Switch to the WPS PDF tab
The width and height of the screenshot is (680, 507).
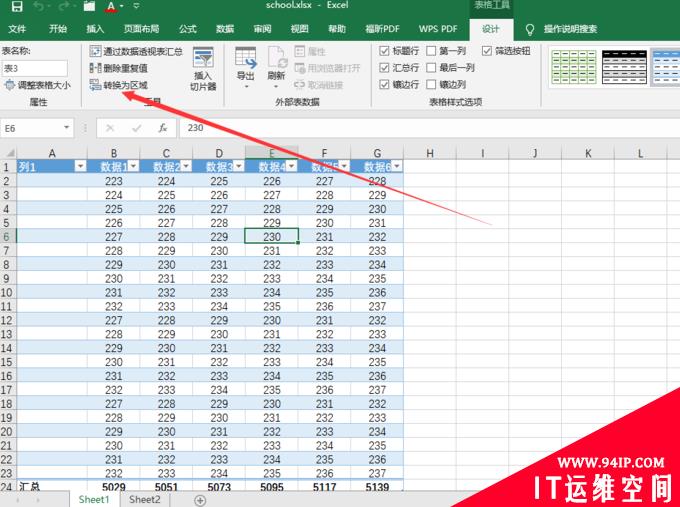(438, 29)
